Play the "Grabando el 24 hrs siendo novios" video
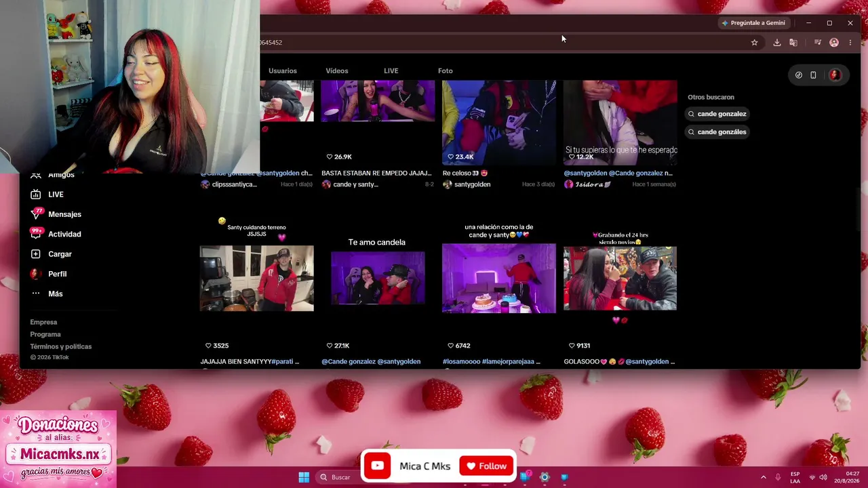 coord(620,278)
